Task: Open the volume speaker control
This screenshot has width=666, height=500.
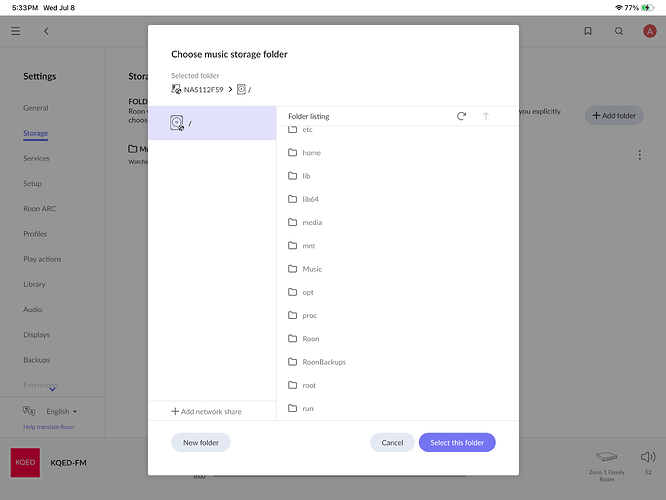Action: click(x=648, y=457)
